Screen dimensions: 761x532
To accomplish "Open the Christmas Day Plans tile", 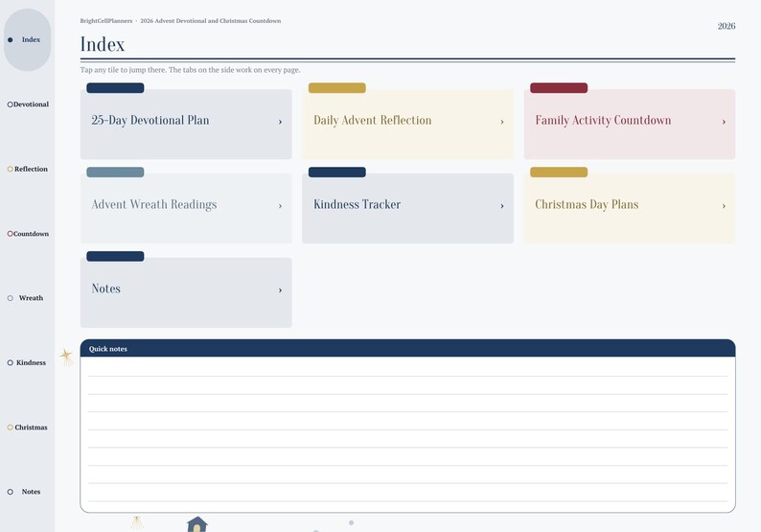I will point(630,208).
